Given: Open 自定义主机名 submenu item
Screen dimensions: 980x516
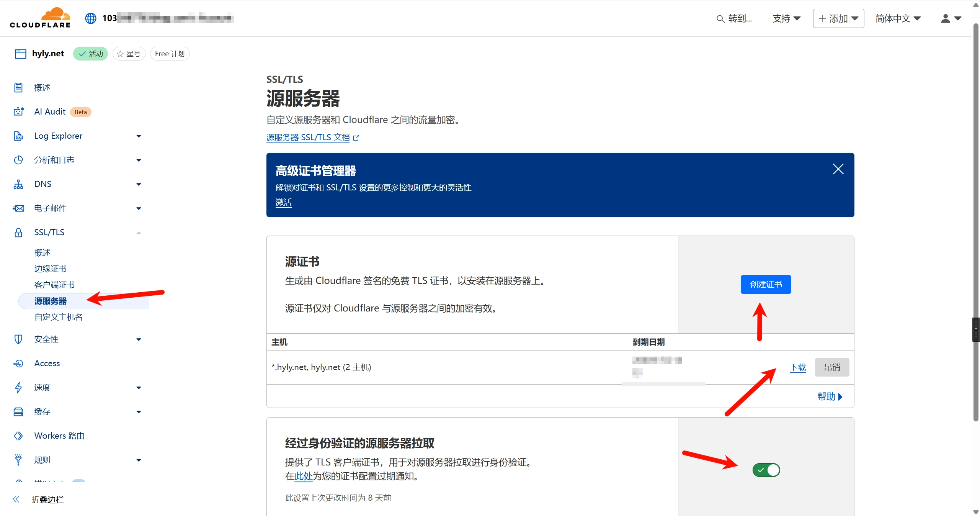Looking at the screenshot, I should point(59,317).
